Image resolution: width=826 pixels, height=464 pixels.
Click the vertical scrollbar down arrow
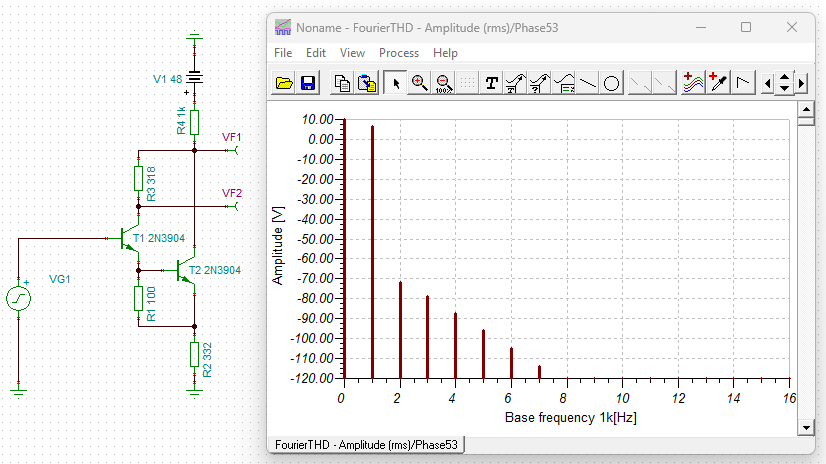806,428
